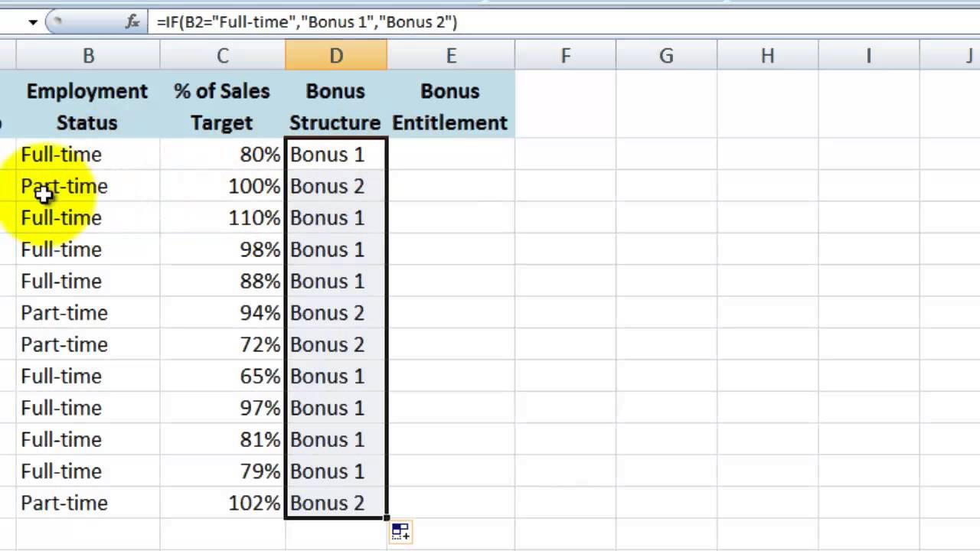
Task: Expand the Name Box dropdown arrow
Action: [33, 22]
